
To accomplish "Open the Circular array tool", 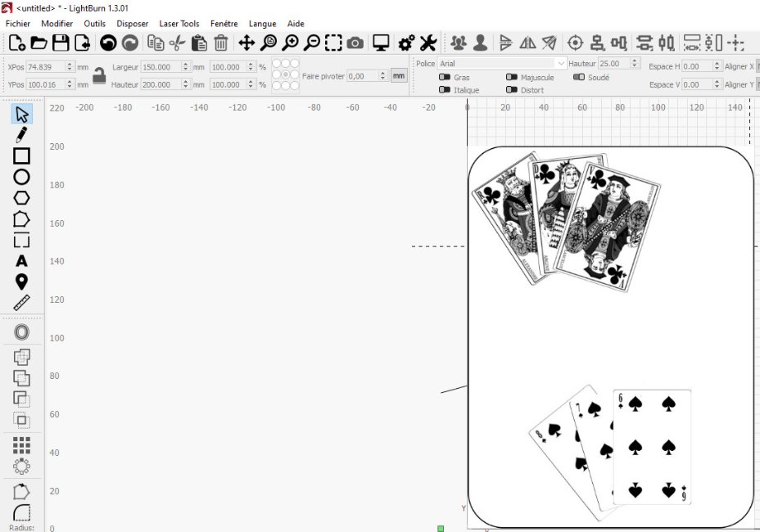I will (21, 466).
